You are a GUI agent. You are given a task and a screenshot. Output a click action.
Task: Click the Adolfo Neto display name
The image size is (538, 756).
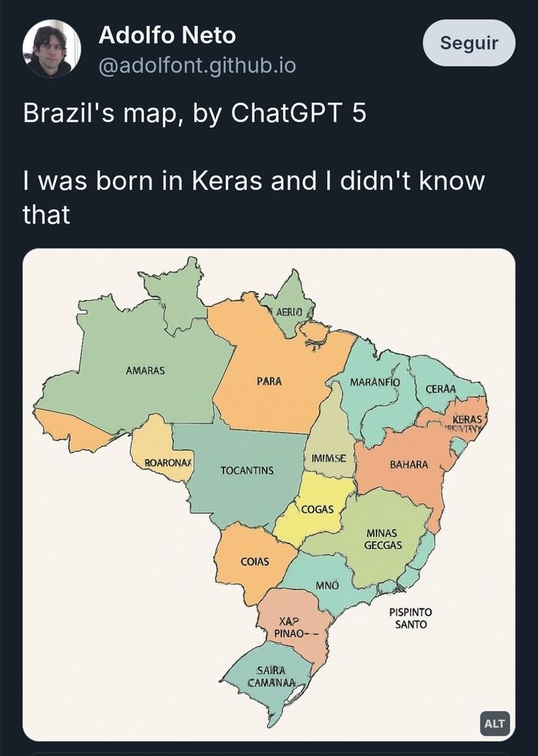tap(167, 36)
